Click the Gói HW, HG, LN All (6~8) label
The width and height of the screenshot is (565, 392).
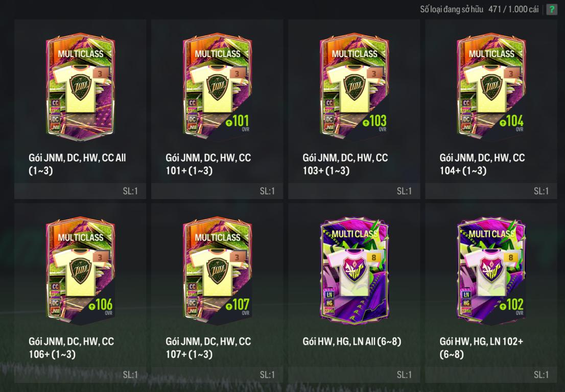tap(351, 341)
